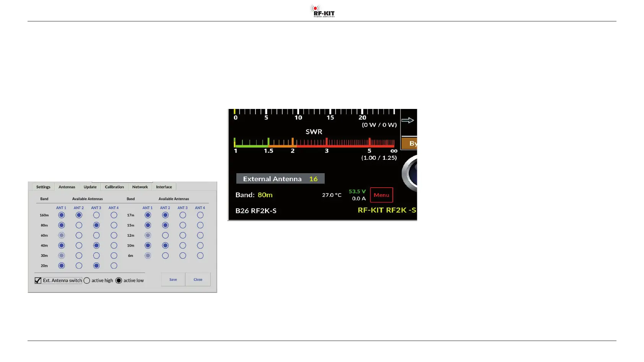The width and height of the screenshot is (644, 362).
Task: Toggle ANT 2 for the 15m band
Action: pyautogui.click(x=166, y=225)
